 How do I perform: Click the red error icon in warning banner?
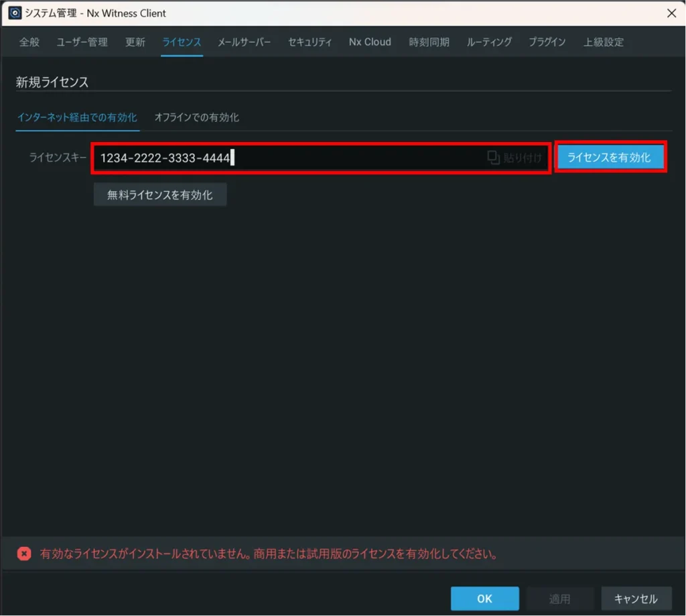coord(24,554)
